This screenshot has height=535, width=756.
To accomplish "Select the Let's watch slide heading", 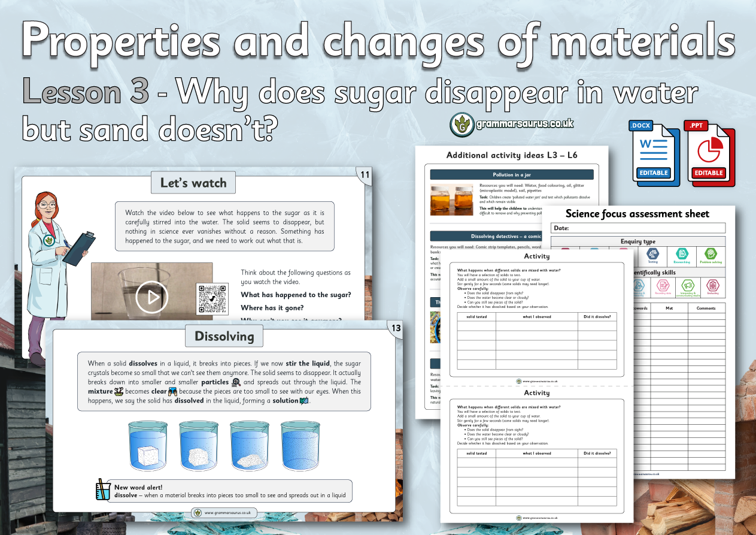I will click(x=193, y=183).
